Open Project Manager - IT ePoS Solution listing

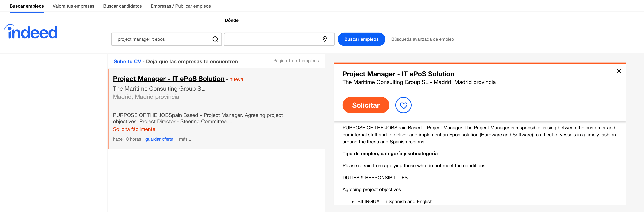(x=168, y=79)
